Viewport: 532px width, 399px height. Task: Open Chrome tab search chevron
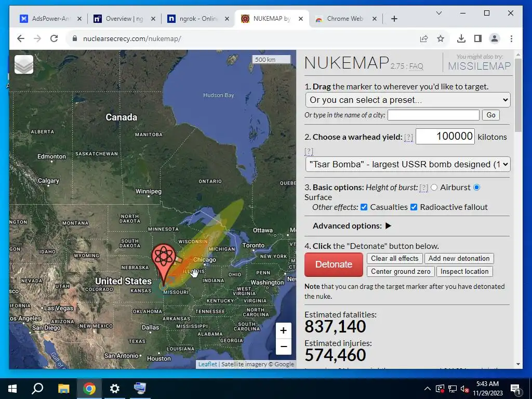point(438,13)
